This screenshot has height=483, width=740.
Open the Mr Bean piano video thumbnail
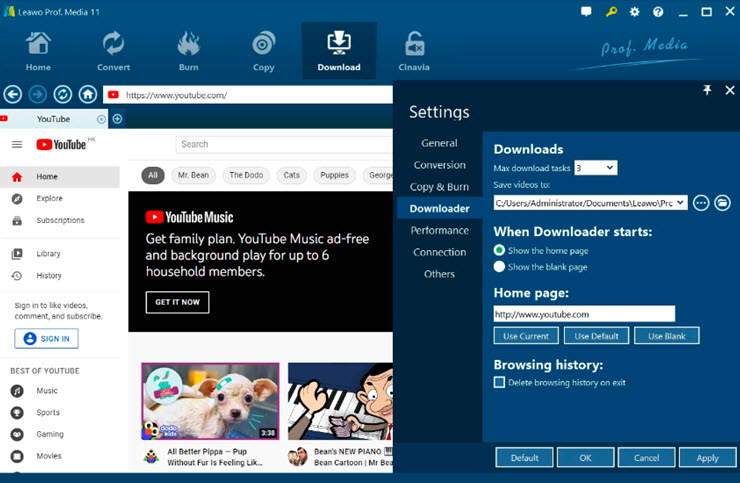[340, 401]
